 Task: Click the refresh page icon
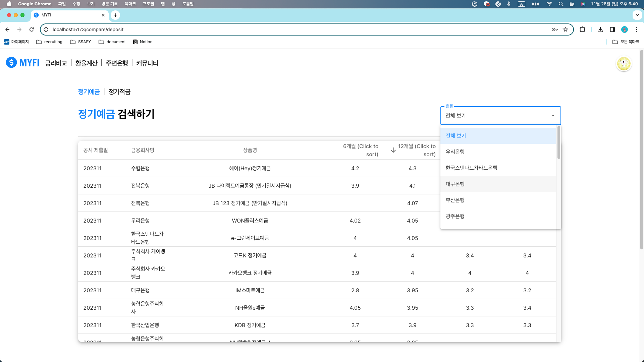[x=32, y=29]
